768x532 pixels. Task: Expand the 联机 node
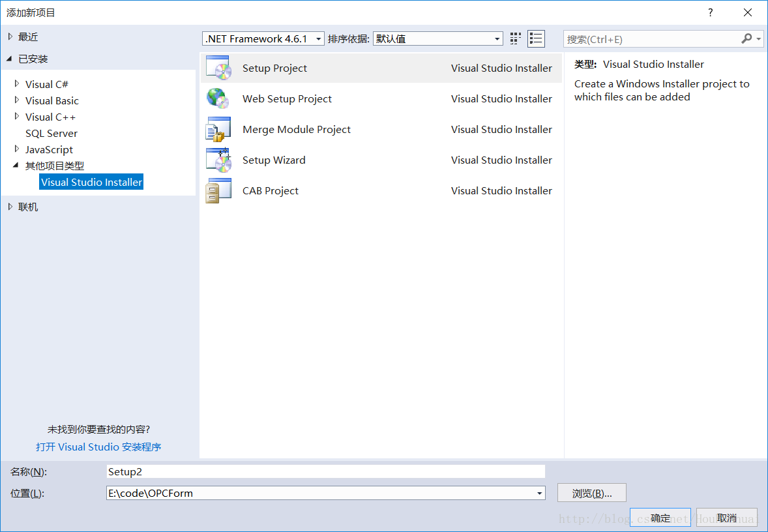coord(10,207)
